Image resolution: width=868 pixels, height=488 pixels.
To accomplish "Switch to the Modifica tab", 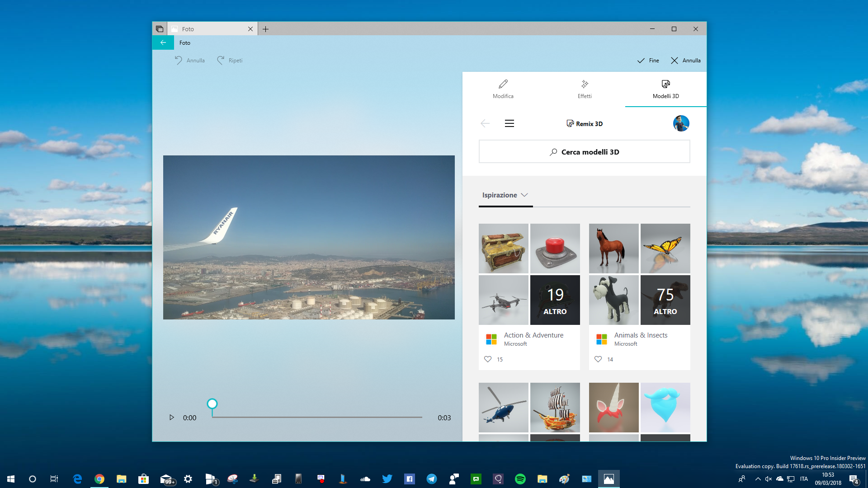I will click(503, 89).
